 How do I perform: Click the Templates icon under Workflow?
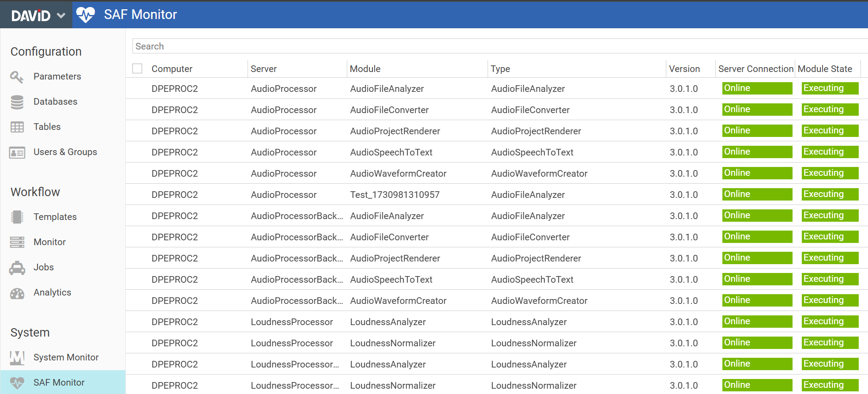click(x=17, y=217)
